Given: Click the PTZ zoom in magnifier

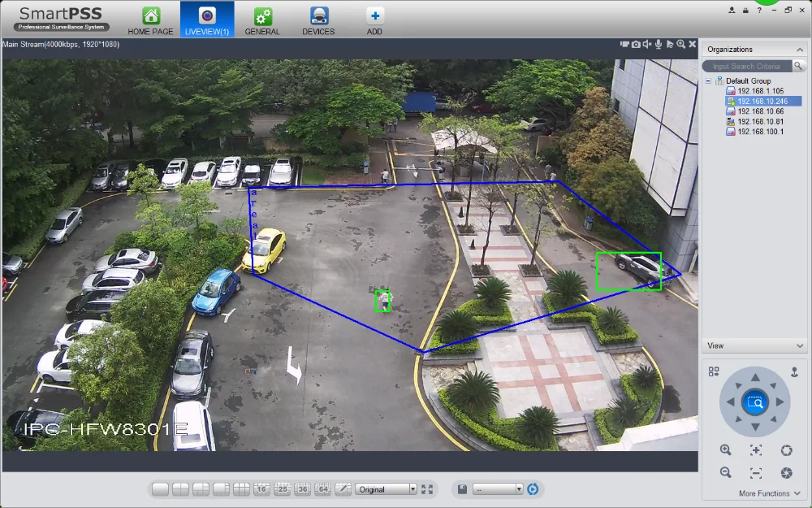Looking at the screenshot, I should point(725,450).
